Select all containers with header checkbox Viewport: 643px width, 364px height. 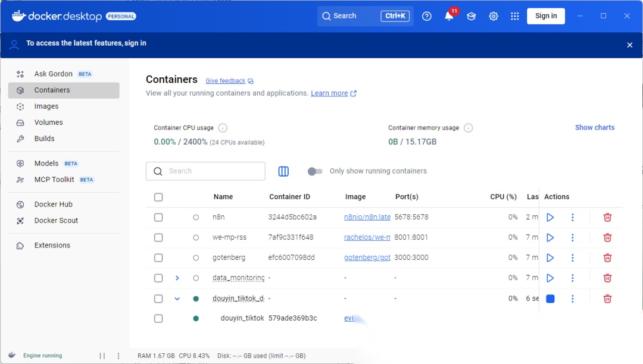pos(158,197)
